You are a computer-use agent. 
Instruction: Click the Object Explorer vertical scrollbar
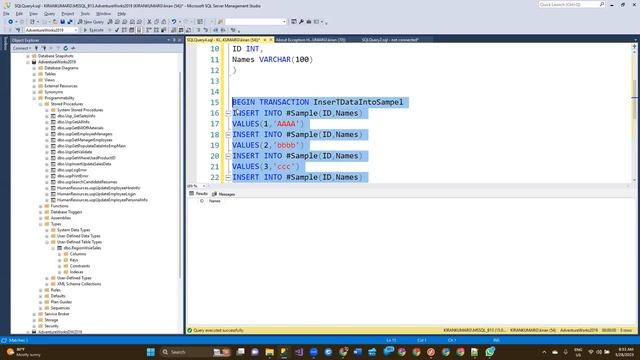coord(180,176)
